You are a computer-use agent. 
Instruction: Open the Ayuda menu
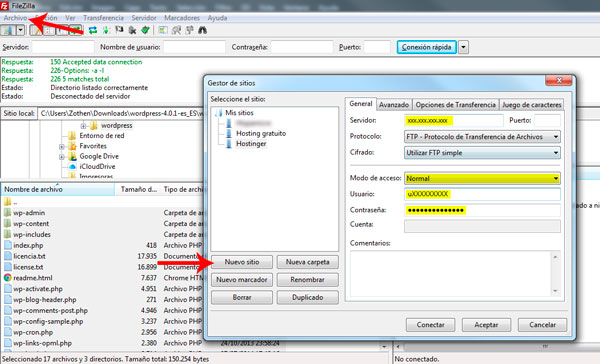point(217,18)
